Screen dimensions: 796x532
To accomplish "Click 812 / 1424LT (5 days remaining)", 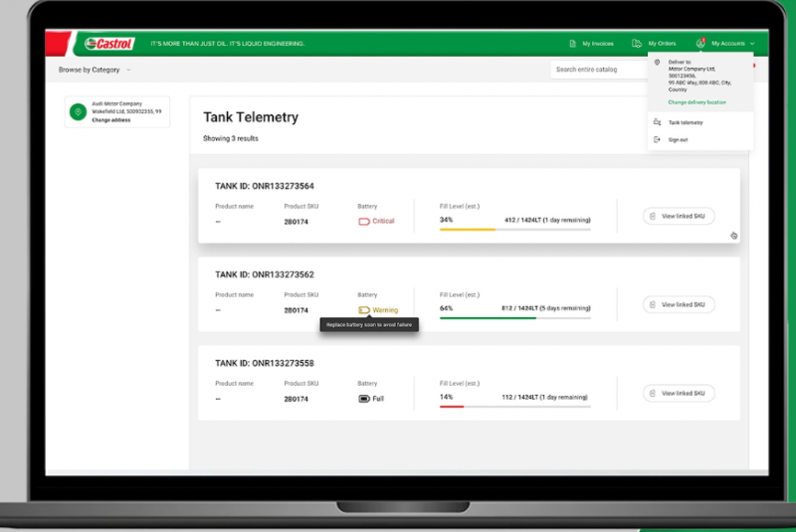I will pos(545,308).
